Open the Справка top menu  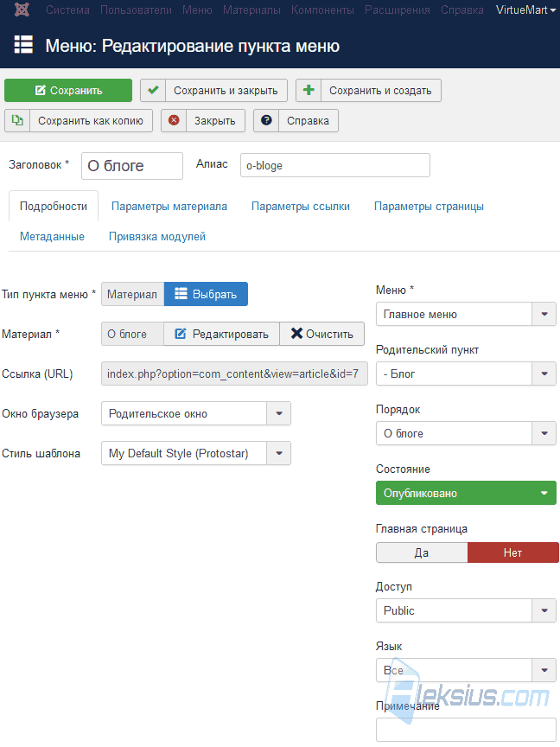tap(461, 10)
